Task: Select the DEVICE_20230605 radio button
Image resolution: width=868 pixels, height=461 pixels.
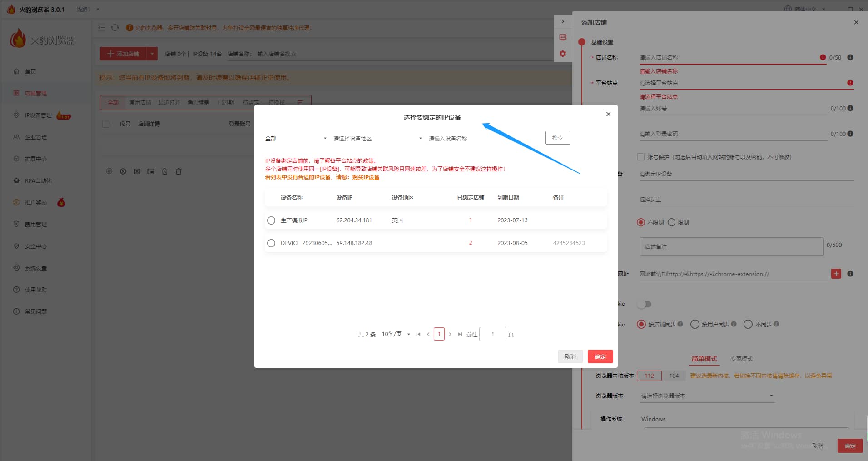Action: (x=271, y=243)
